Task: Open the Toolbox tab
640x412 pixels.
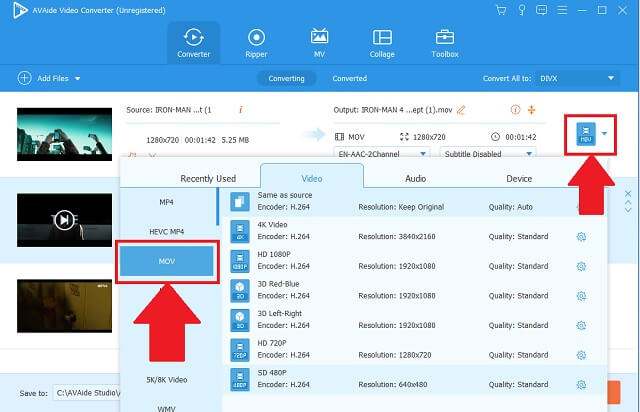Action: (x=445, y=43)
